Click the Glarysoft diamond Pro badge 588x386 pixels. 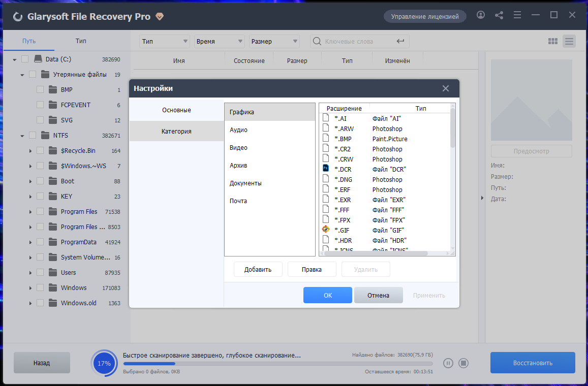(160, 16)
